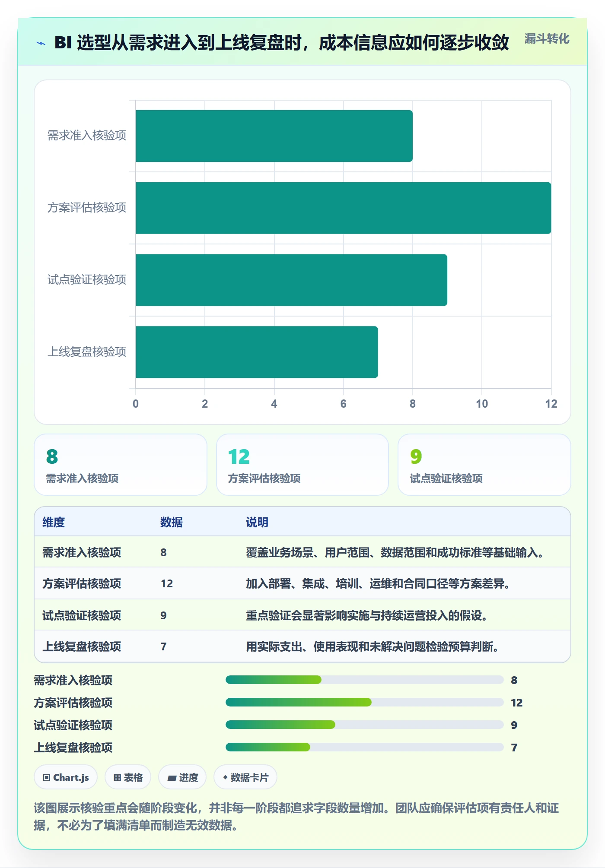Image resolution: width=605 pixels, height=868 pixels.
Task: Click the 上线复盘核验项 progress label
Action: coord(73,748)
